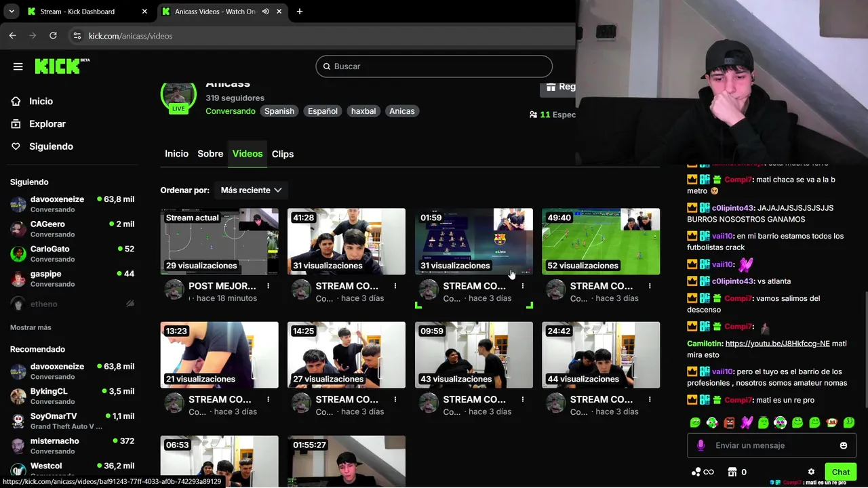Open CAGeero channel in Siguiendo list
Image resolution: width=868 pixels, height=488 pixels.
72,228
